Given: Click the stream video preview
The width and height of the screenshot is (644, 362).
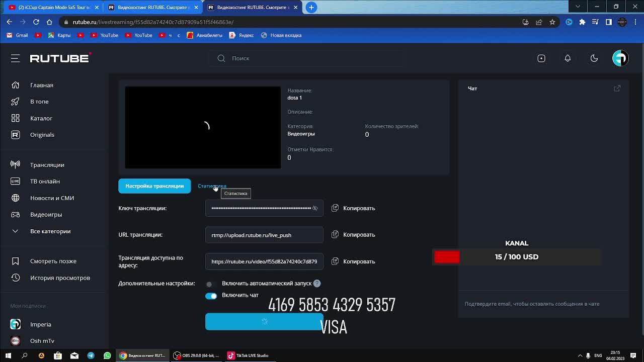Looking at the screenshot, I should coord(203,128).
